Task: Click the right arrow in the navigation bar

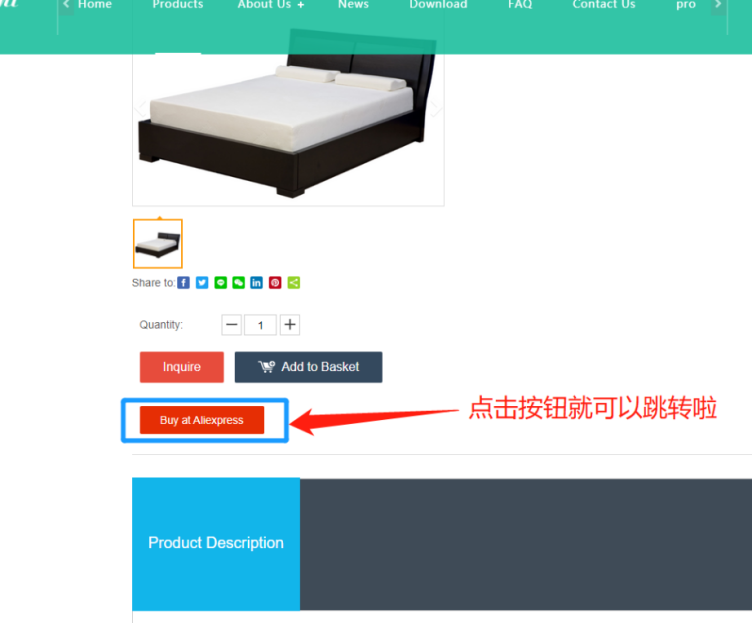Action: pos(717,5)
